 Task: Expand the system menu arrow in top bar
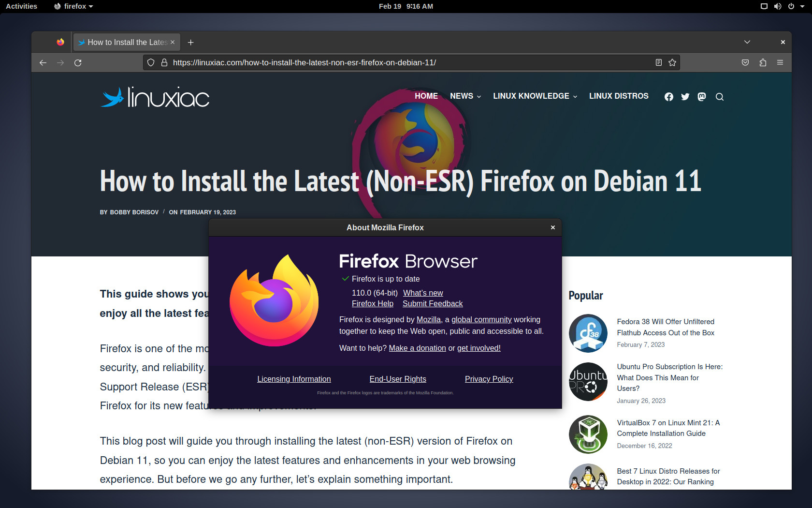click(802, 7)
